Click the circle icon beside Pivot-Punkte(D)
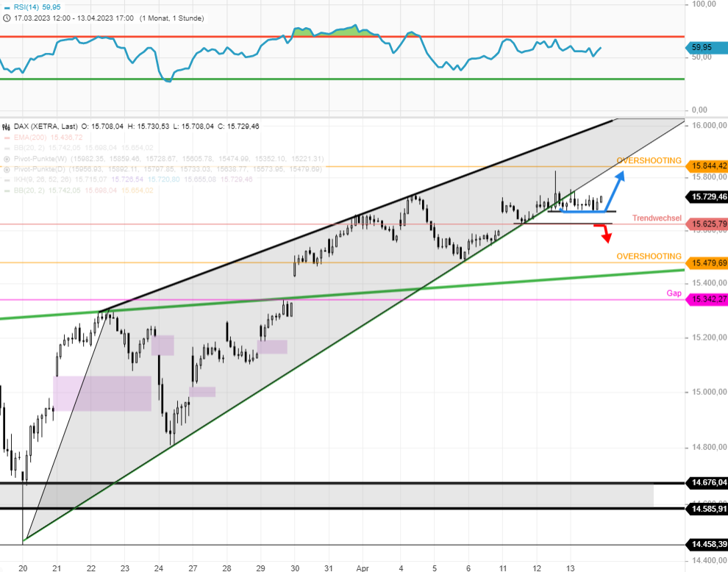The height and width of the screenshot is (572, 728). point(7,169)
